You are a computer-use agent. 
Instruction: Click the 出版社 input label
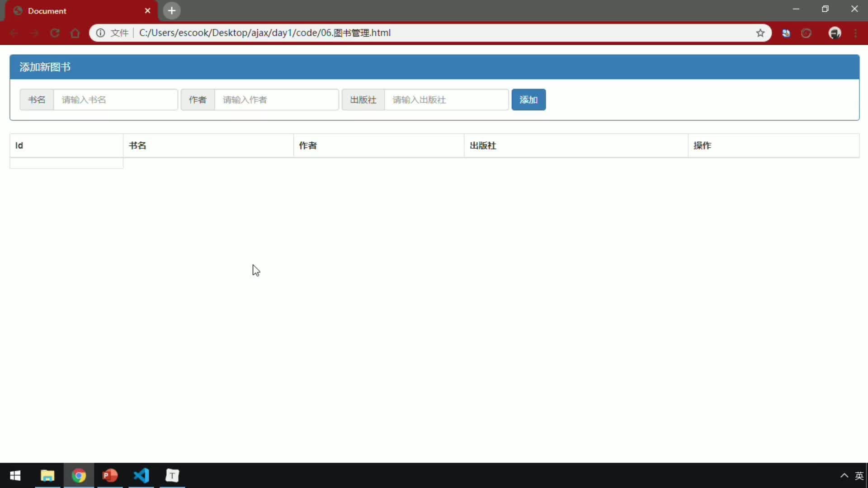tap(363, 100)
